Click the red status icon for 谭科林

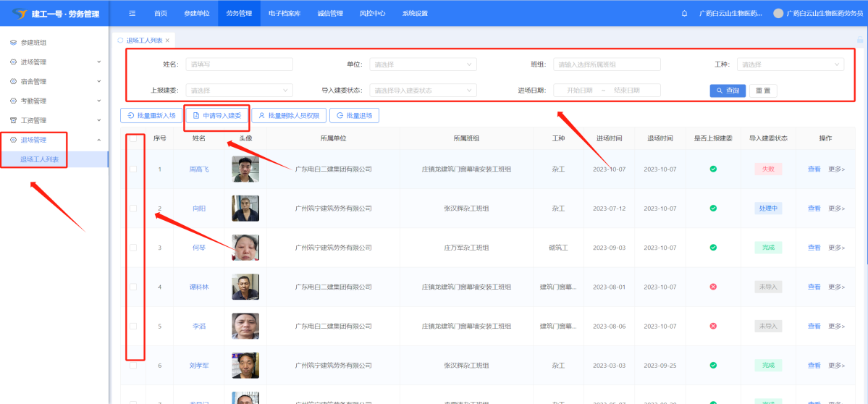[713, 287]
